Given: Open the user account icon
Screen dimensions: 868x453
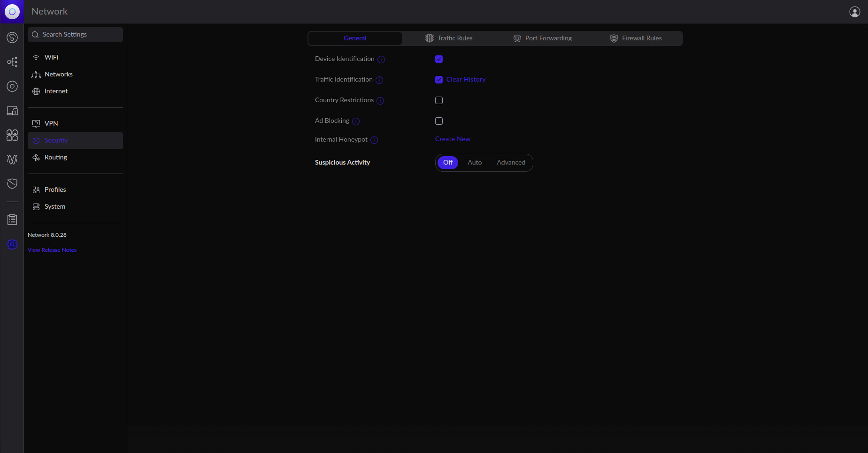Looking at the screenshot, I should point(854,12).
